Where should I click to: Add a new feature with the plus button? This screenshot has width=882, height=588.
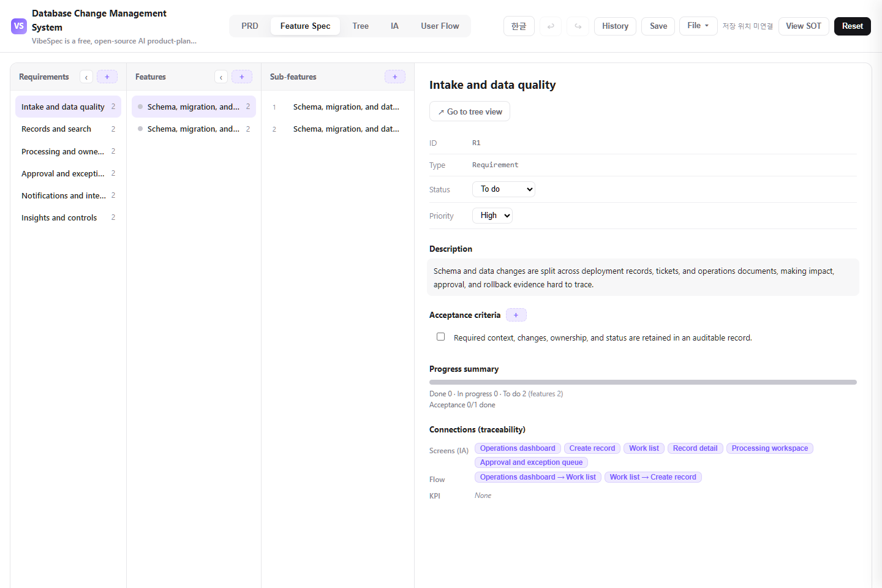click(x=242, y=77)
